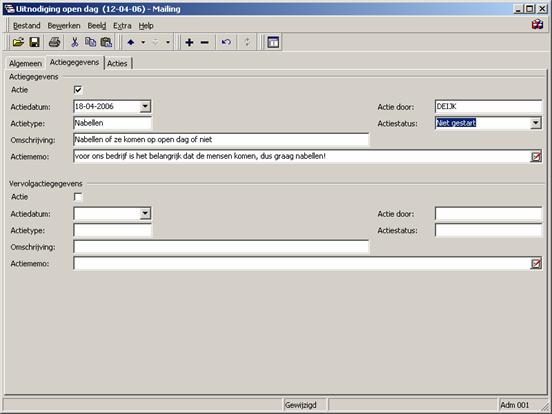
Task: Click the printer icon in toolbar
Action: pos(55,43)
